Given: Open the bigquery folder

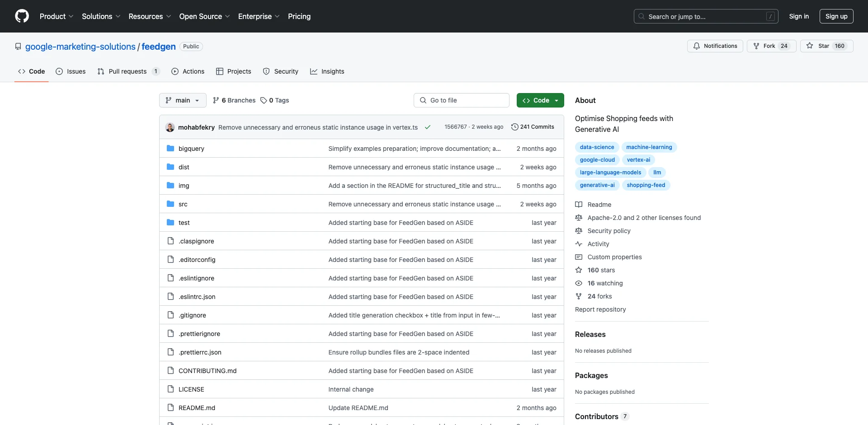Looking at the screenshot, I should 191,149.
